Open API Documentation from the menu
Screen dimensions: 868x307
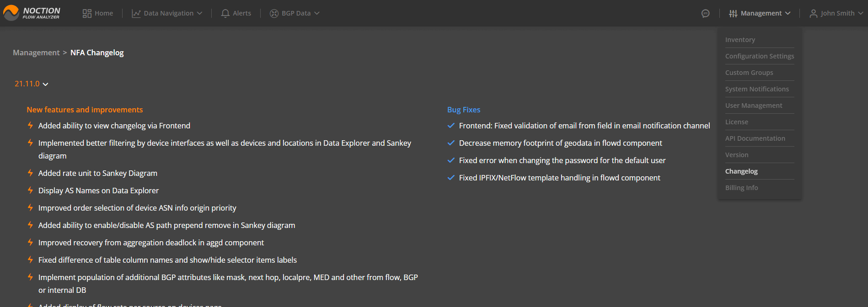click(x=755, y=138)
